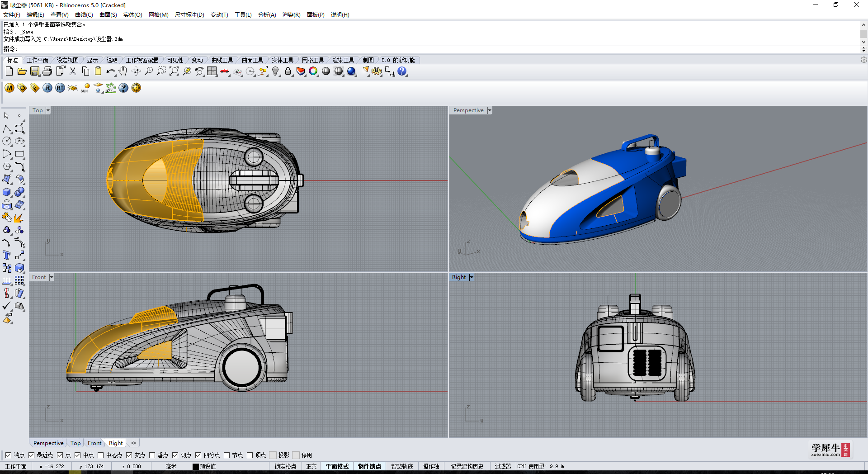The image size is (868, 474).
Task: Toggle the 四分点 osnap checkbox
Action: tap(198, 455)
